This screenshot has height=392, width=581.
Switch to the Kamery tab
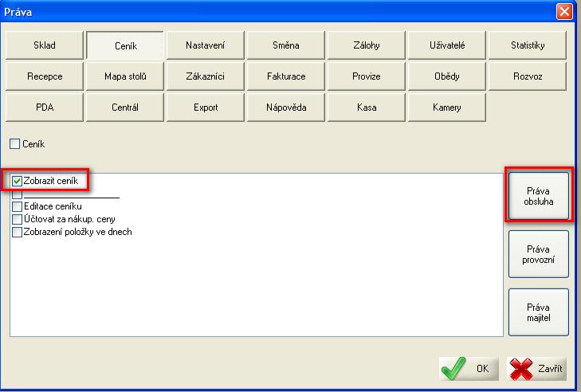(446, 107)
